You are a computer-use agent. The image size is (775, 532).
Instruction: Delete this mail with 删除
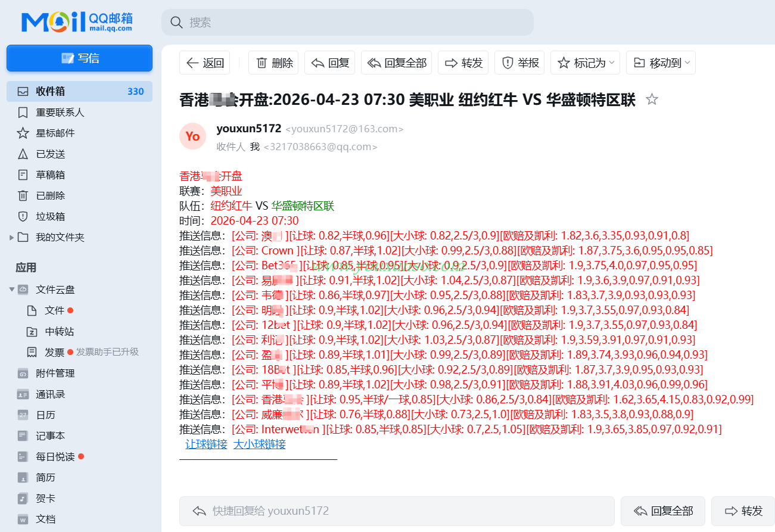[x=275, y=63]
